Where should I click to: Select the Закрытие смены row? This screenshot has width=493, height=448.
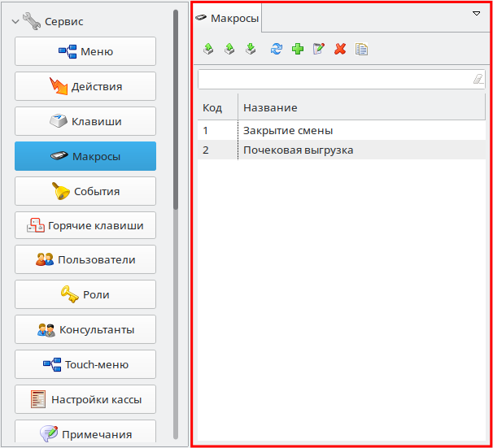tap(342, 130)
